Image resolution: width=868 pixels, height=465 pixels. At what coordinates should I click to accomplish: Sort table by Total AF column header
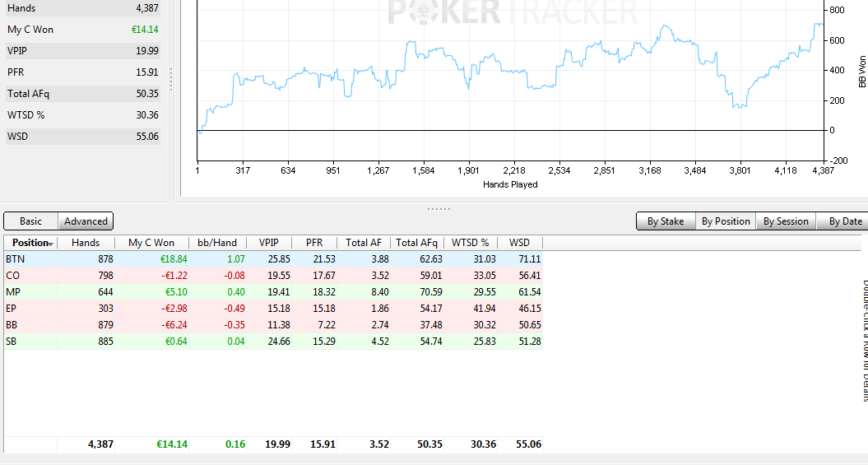click(x=364, y=243)
